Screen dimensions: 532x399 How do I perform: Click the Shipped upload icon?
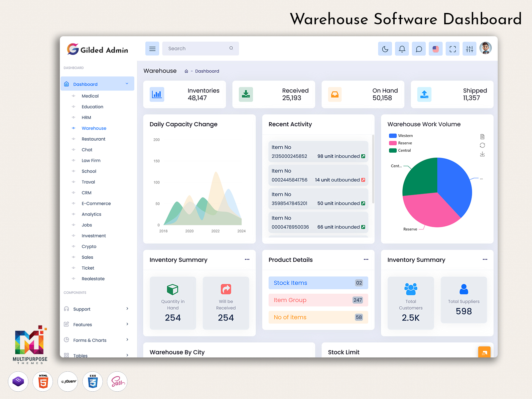tap(424, 94)
